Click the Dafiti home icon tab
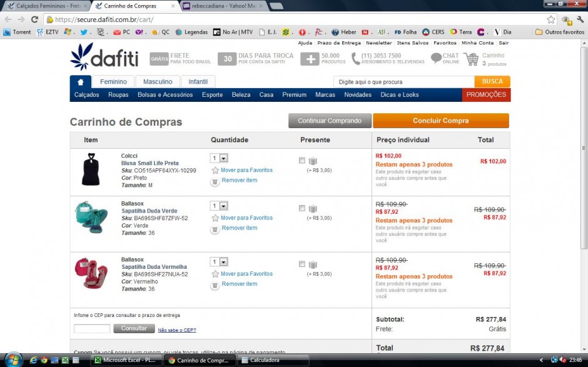The width and height of the screenshot is (588, 367). pos(81,82)
